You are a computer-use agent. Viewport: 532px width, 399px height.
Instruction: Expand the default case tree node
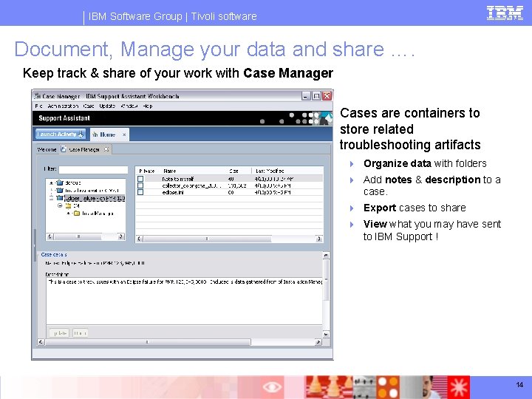51,183
